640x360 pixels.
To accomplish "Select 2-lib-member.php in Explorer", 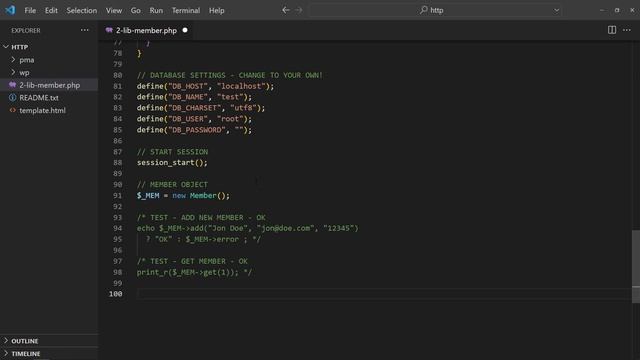I will (49, 85).
